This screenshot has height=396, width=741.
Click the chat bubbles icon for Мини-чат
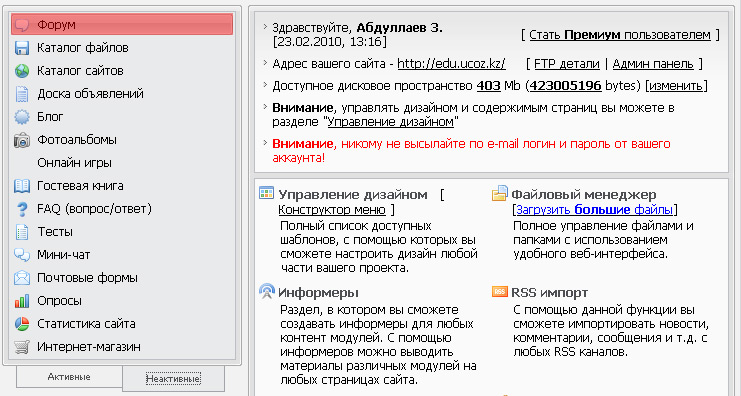click(22, 255)
